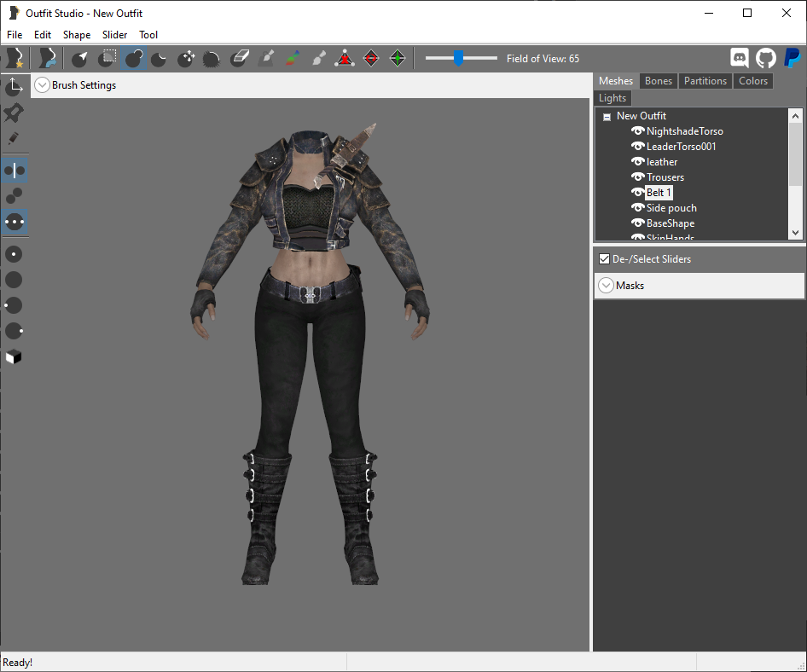
Task: Activate the Transform tool icon
Action: click(14, 86)
